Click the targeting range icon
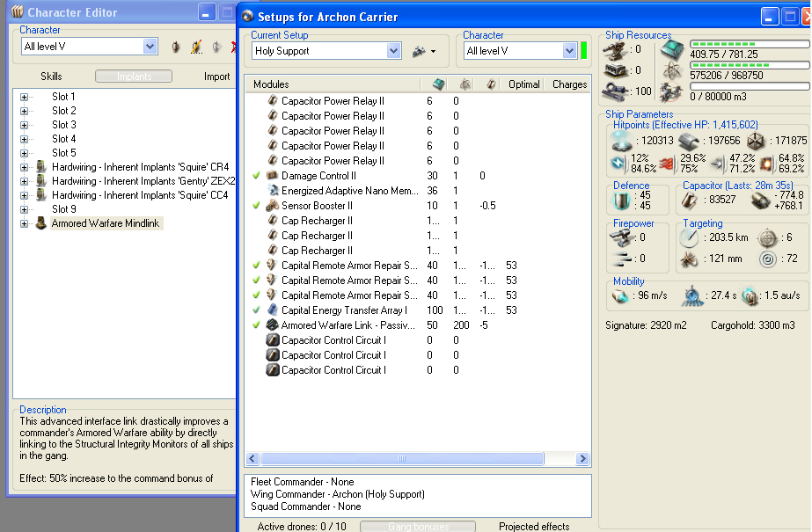 point(689,237)
